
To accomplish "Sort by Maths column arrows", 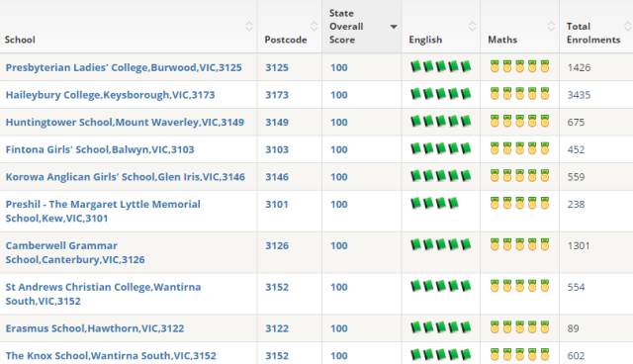I will click(x=551, y=27).
